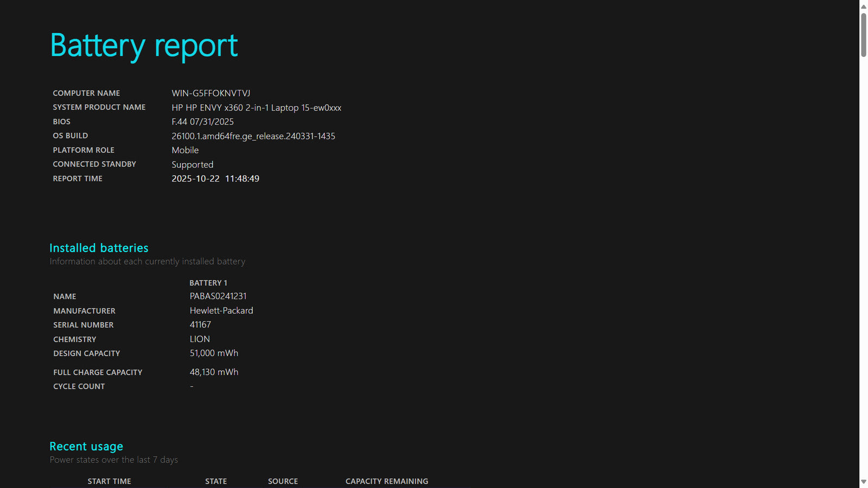Click the report time value 2025-10-22 11:48:49
868x488 pixels.
pos(215,179)
